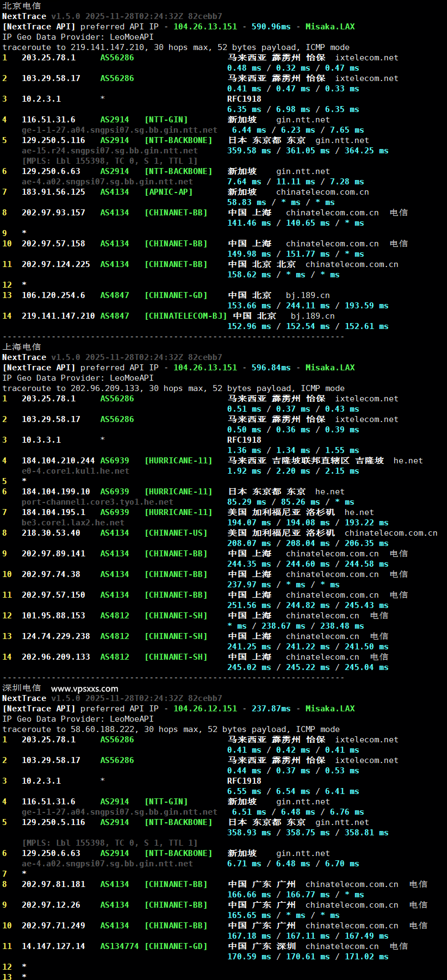Click the www.vpsxxs.com watermark link
The width and height of the screenshot is (447, 980).
tap(84, 689)
